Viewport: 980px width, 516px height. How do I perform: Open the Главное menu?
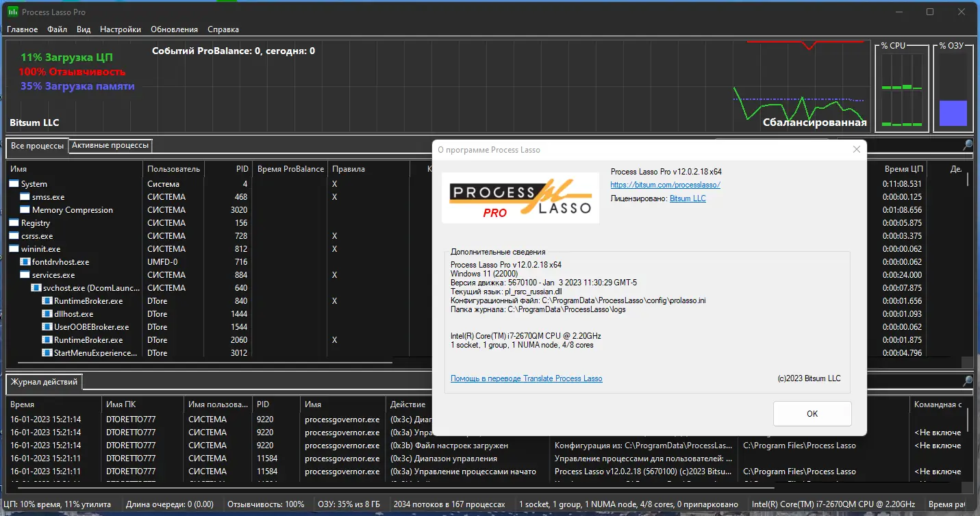tap(22, 29)
